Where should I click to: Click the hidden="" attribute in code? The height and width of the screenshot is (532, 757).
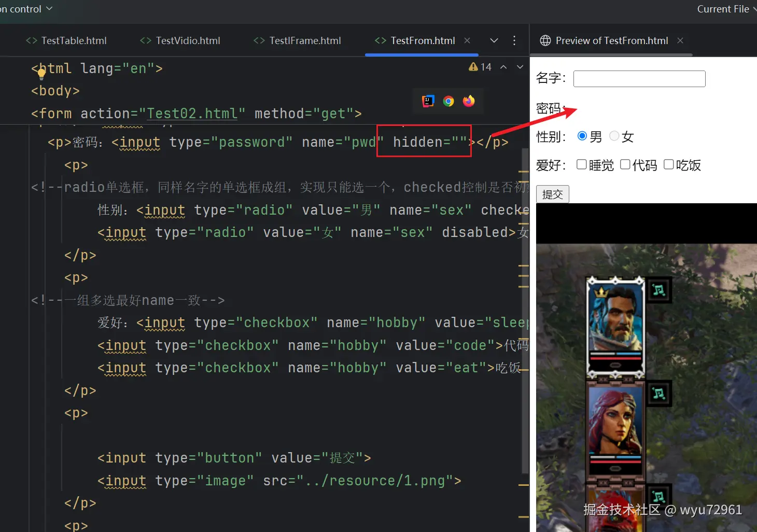click(430, 142)
